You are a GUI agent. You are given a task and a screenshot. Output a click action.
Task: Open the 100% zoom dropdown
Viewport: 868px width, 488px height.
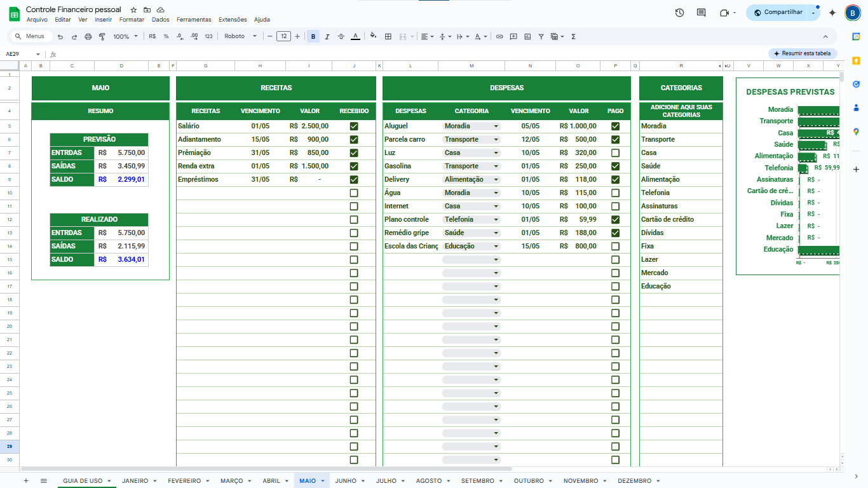pos(125,37)
